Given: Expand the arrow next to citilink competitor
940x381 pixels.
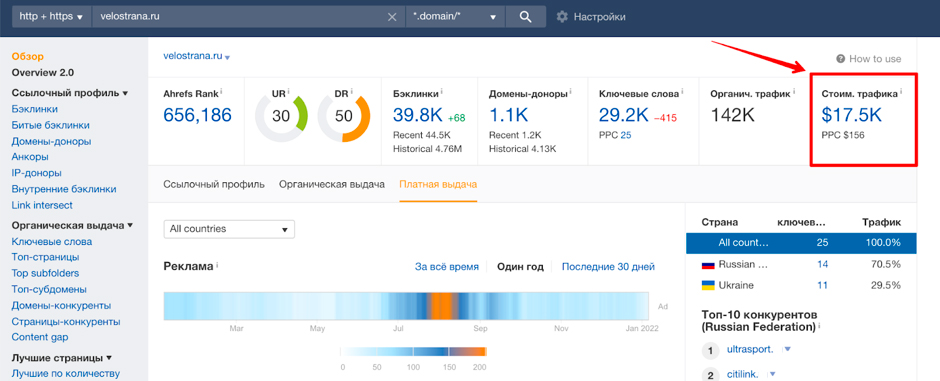Looking at the screenshot, I should coord(772,375).
